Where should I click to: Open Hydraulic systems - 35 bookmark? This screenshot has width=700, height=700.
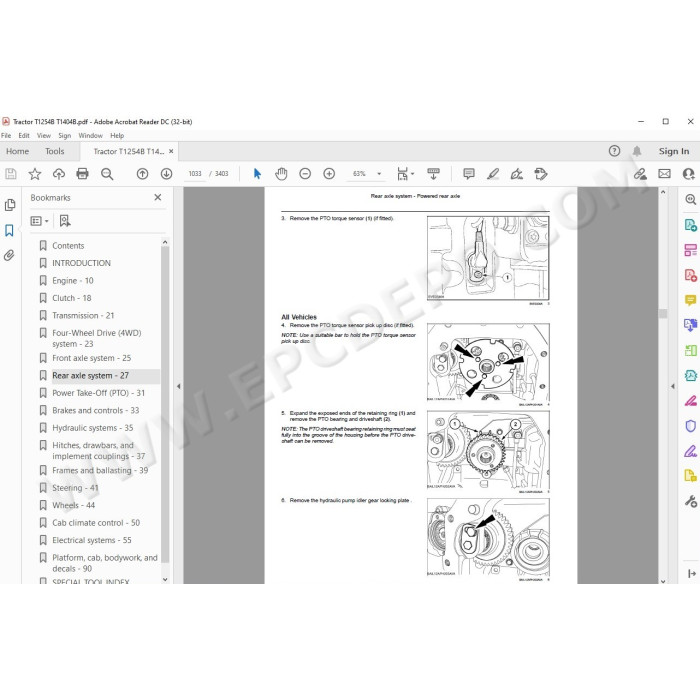click(92, 428)
